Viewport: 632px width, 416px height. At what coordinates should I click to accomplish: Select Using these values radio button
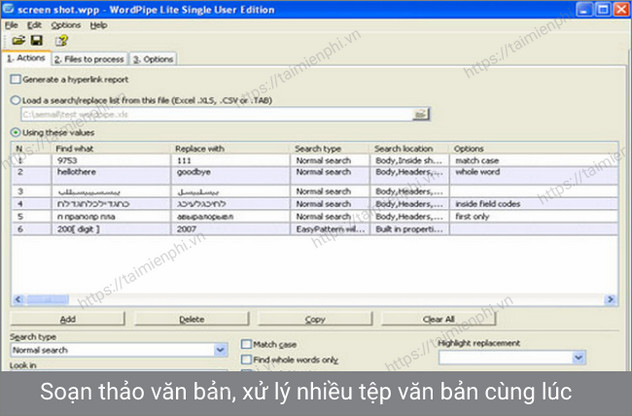(15, 132)
